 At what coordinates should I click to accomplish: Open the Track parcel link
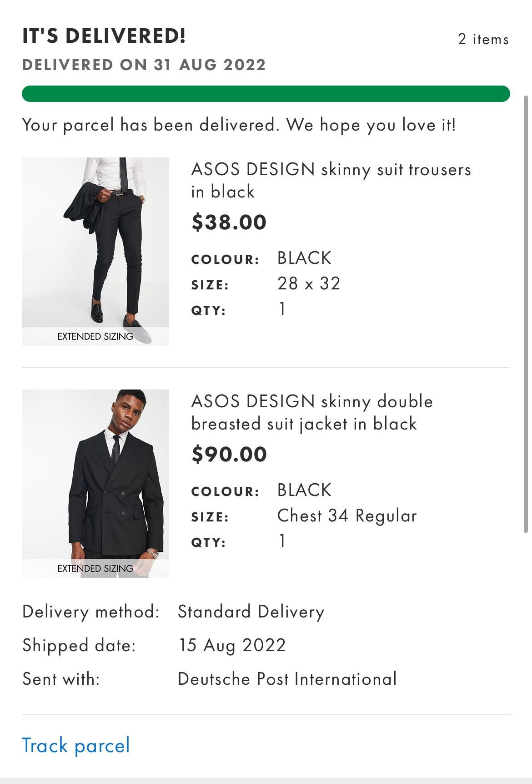(76, 746)
